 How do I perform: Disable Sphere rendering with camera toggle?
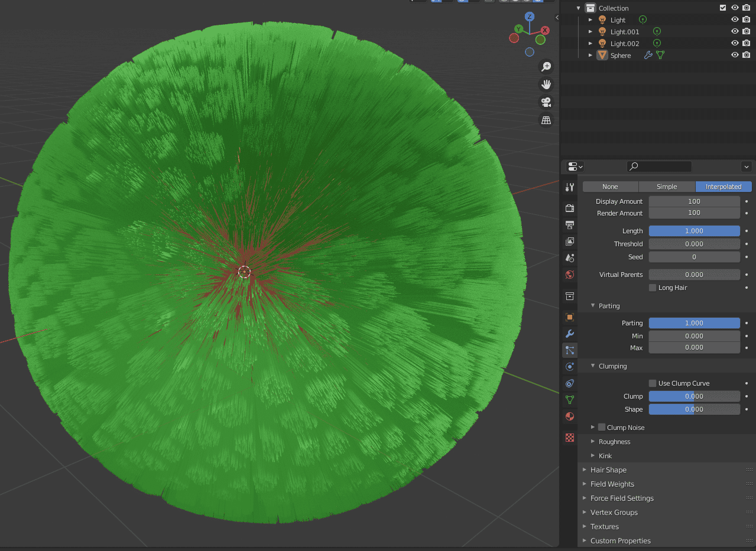point(746,55)
